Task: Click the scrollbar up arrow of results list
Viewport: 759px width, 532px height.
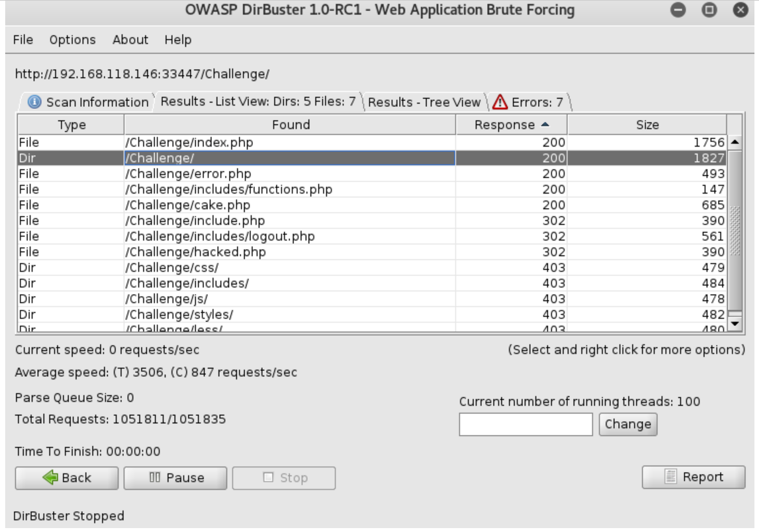Action: tap(735, 142)
